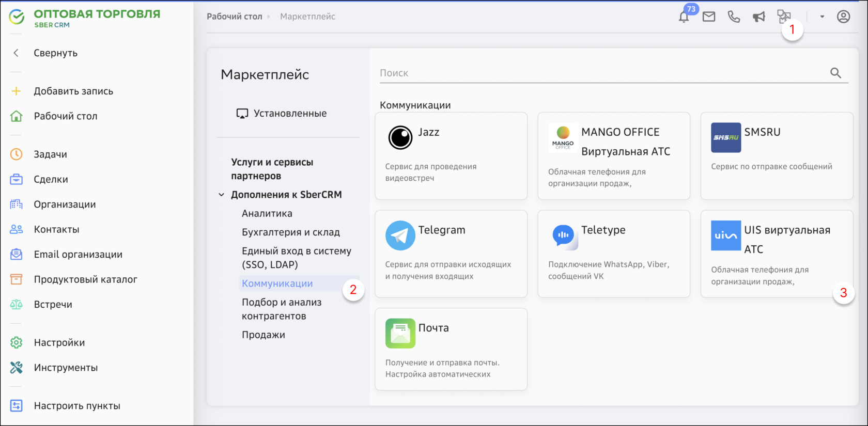Click the Настроить пункты label
Viewport: 868px width, 426px height.
tap(77, 406)
